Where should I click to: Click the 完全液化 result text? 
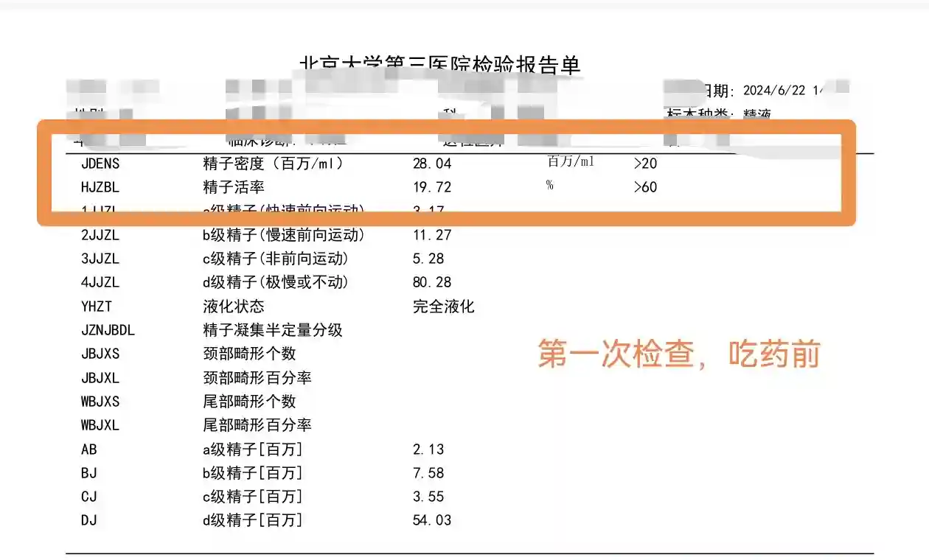[443, 307]
